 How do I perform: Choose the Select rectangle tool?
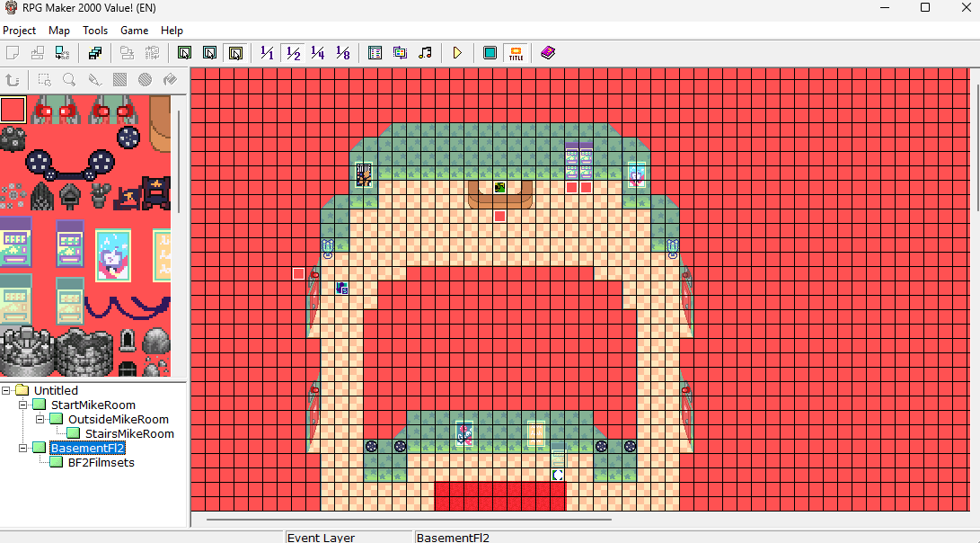point(44,79)
